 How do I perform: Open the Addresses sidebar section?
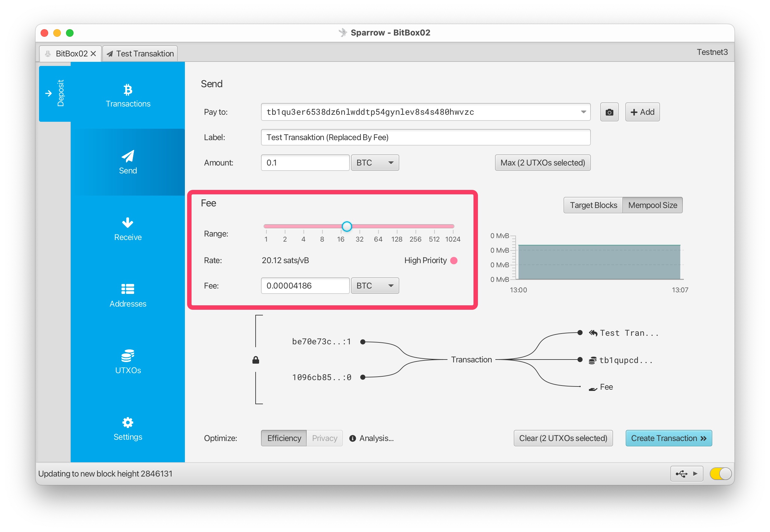click(128, 296)
